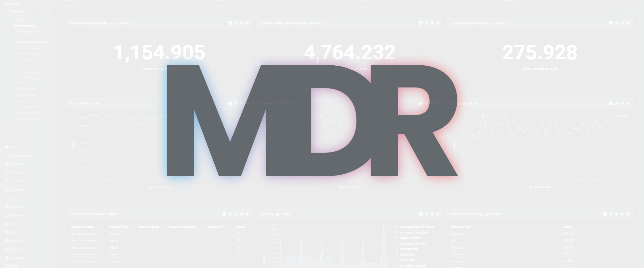This screenshot has width=644, height=268.
Task: Select the win_proc row in Performance table
Action: 540,234
